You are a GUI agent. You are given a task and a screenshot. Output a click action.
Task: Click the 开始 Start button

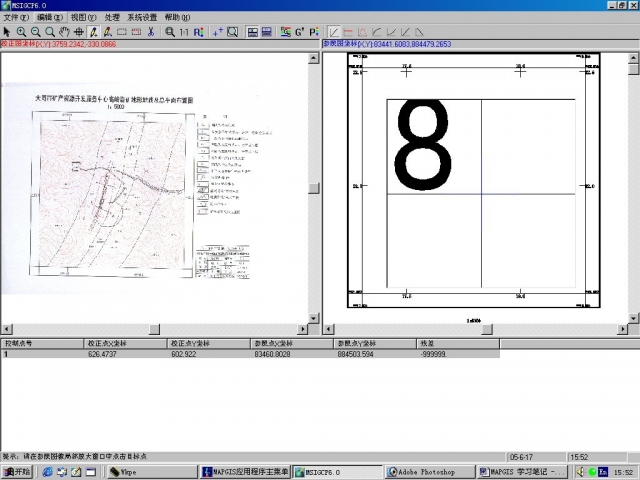pyautogui.click(x=18, y=472)
